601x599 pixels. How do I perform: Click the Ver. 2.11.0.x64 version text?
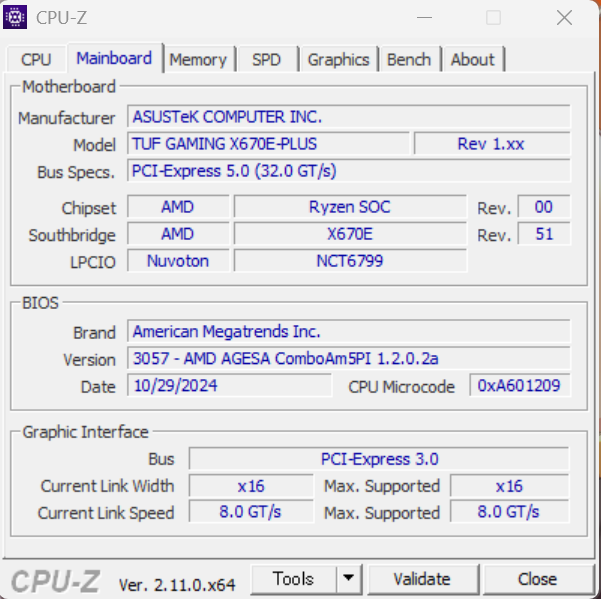tap(177, 585)
